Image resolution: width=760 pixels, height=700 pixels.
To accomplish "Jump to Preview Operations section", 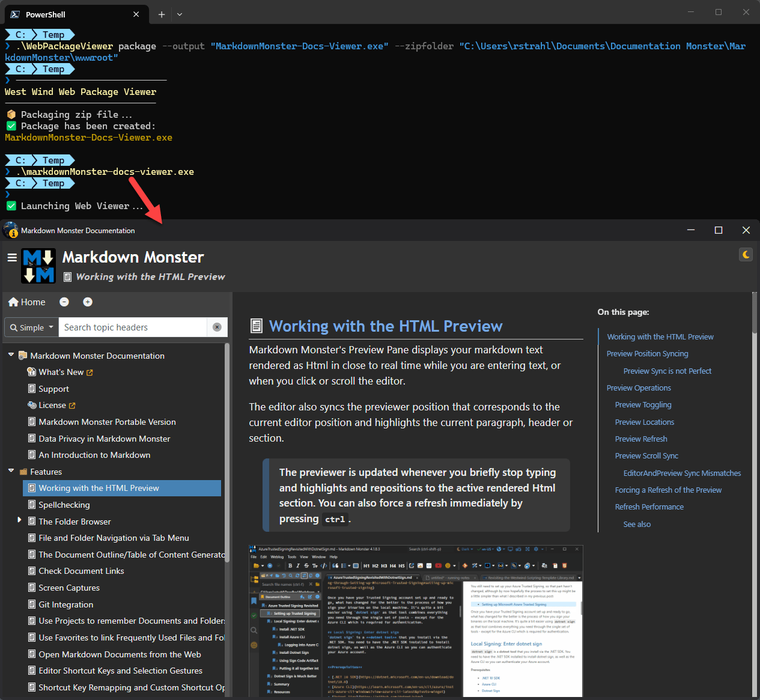I will [639, 388].
